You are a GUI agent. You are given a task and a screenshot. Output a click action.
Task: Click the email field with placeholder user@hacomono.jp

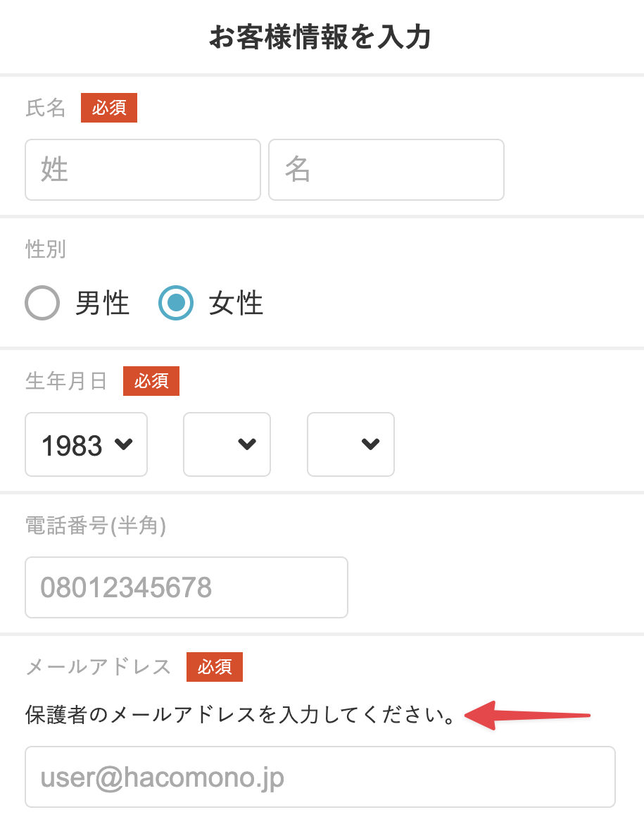click(320, 777)
